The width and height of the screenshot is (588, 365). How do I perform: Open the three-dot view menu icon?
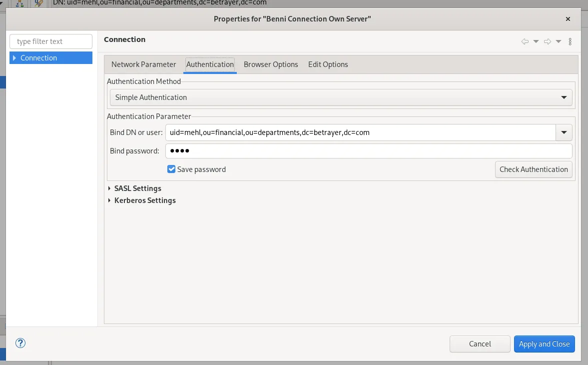(570, 41)
